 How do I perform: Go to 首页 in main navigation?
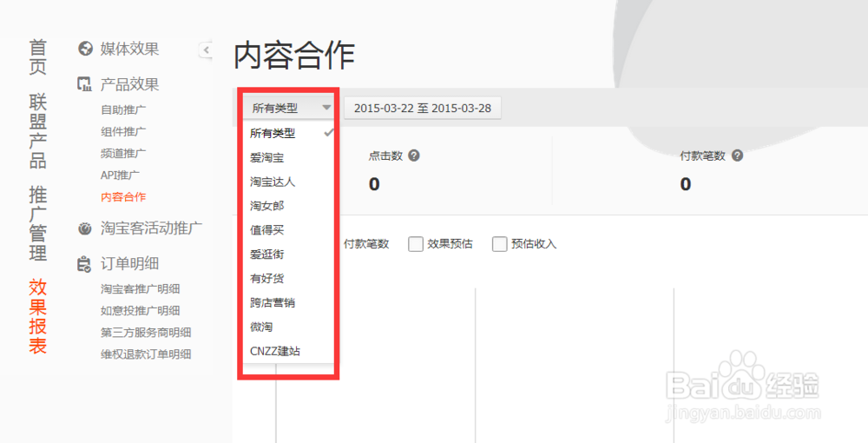(x=37, y=57)
